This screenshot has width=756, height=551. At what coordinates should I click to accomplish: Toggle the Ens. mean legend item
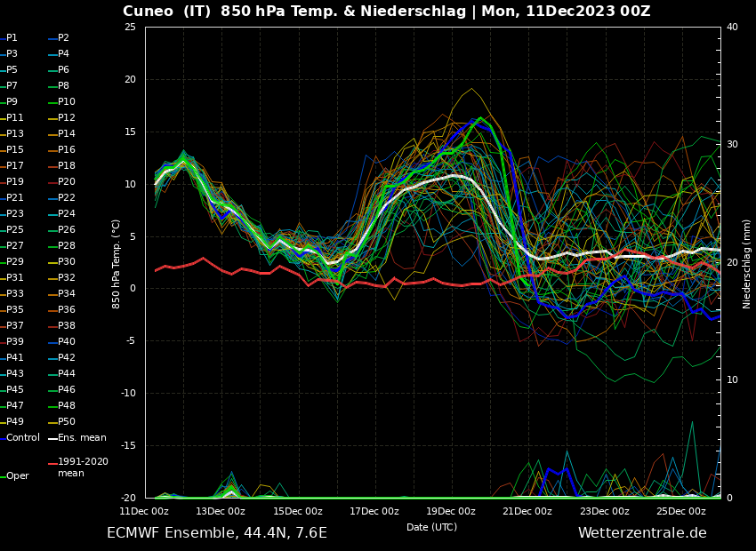pos(82,438)
